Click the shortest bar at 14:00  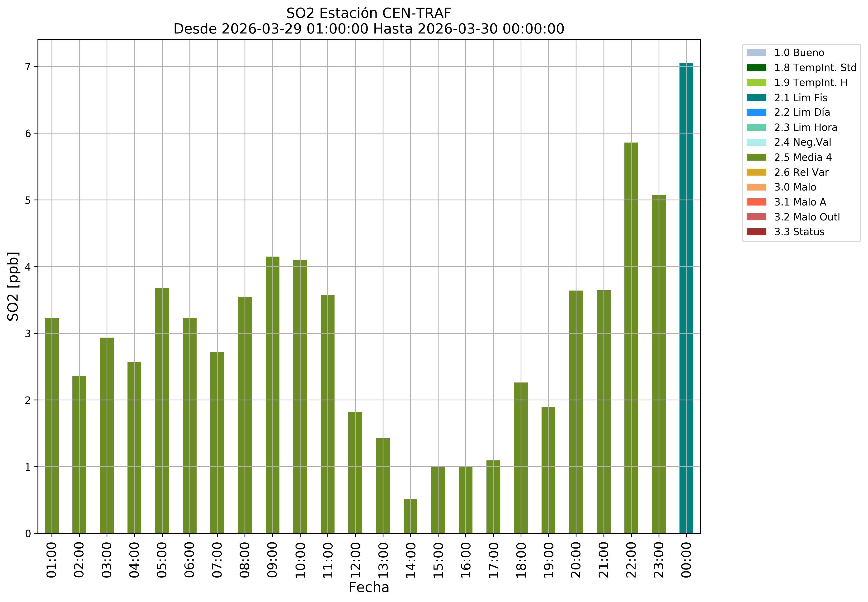pyautogui.click(x=410, y=516)
